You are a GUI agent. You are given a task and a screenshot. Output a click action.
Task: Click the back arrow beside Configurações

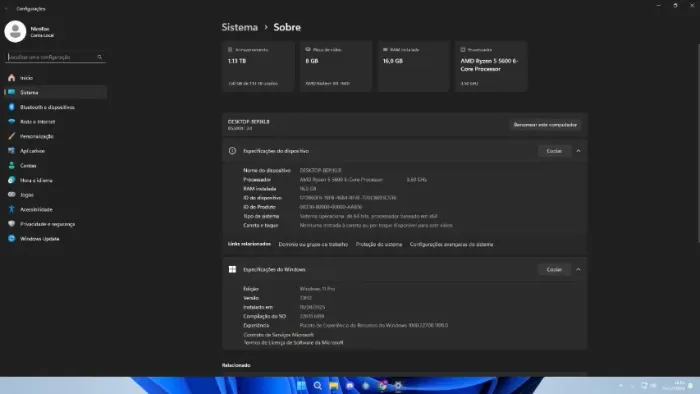6,8
